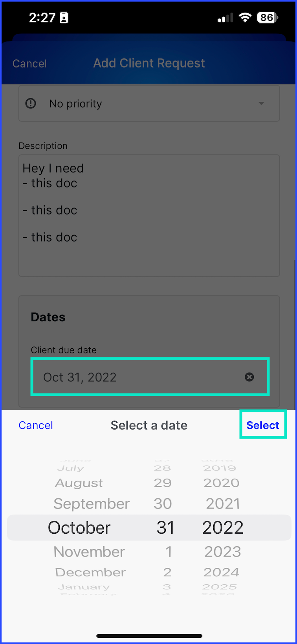Cancel the date picker sheet
Screen dimensions: 297x644
[36, 425]
